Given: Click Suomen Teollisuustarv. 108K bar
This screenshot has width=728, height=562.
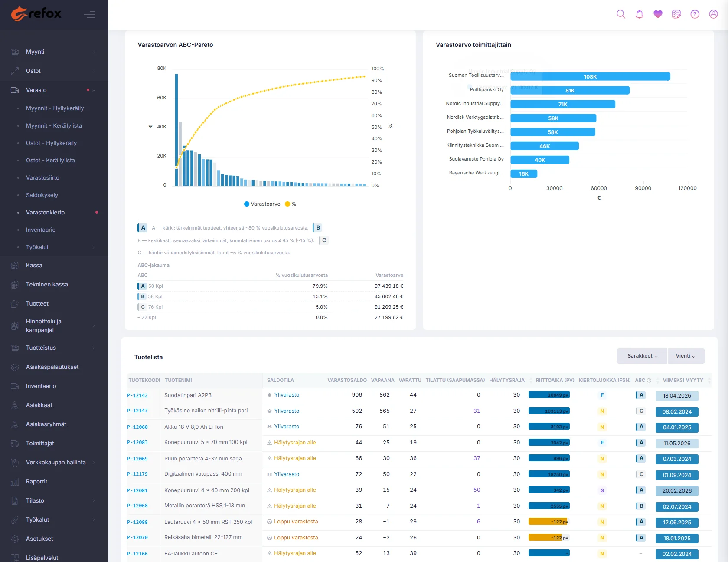Looking at the screenshot, I should 590,77.
